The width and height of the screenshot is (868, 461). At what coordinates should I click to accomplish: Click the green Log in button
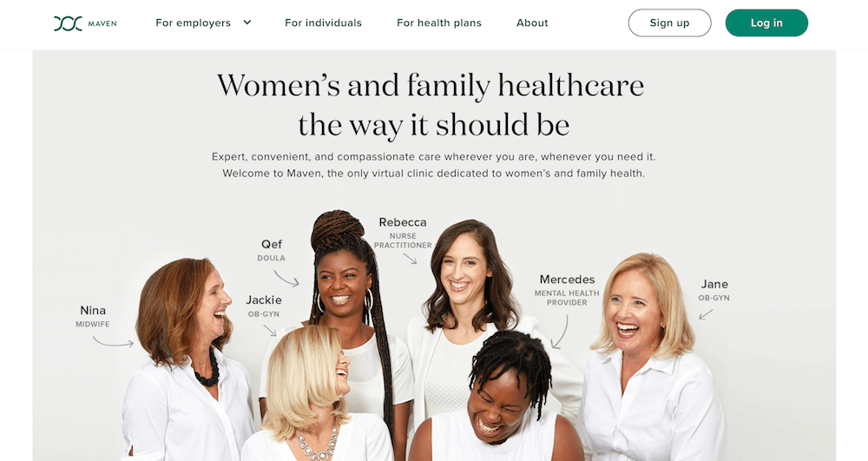point(766,23)
